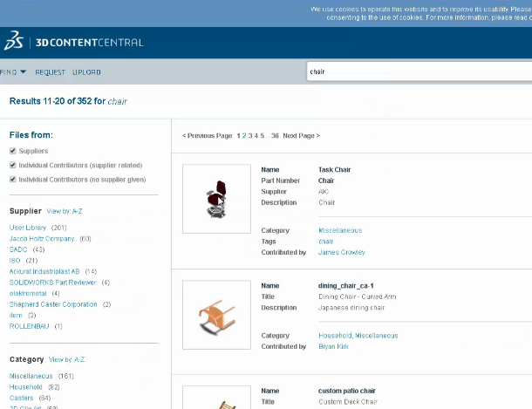Select the Task Chair part number Chair

326,181
